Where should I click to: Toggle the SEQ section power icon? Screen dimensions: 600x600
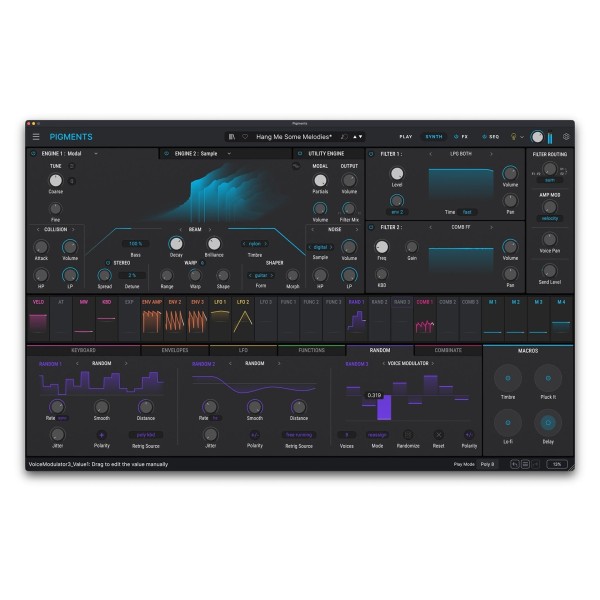click(484, 137)
